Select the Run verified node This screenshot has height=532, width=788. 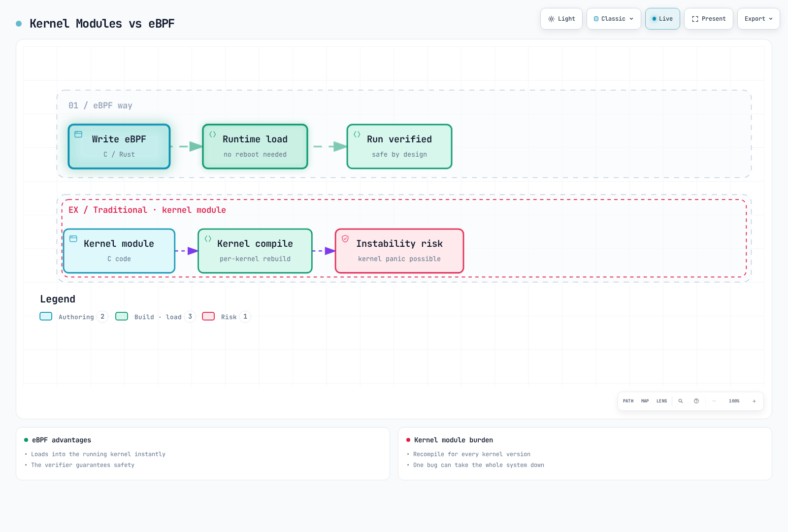click(399, 146)
